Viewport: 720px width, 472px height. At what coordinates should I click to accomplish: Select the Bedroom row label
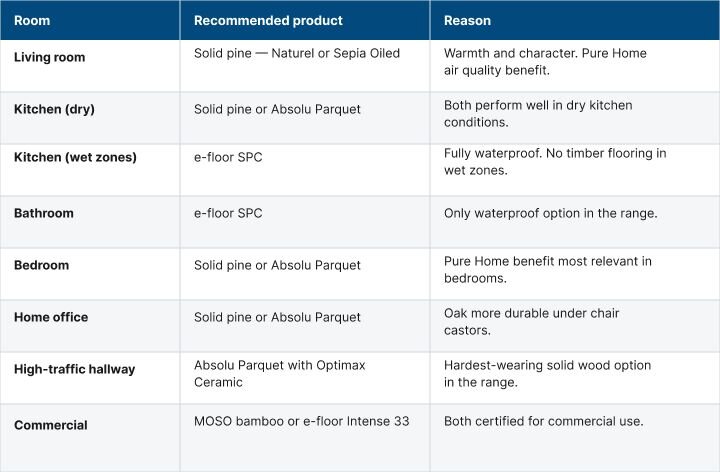43,265
